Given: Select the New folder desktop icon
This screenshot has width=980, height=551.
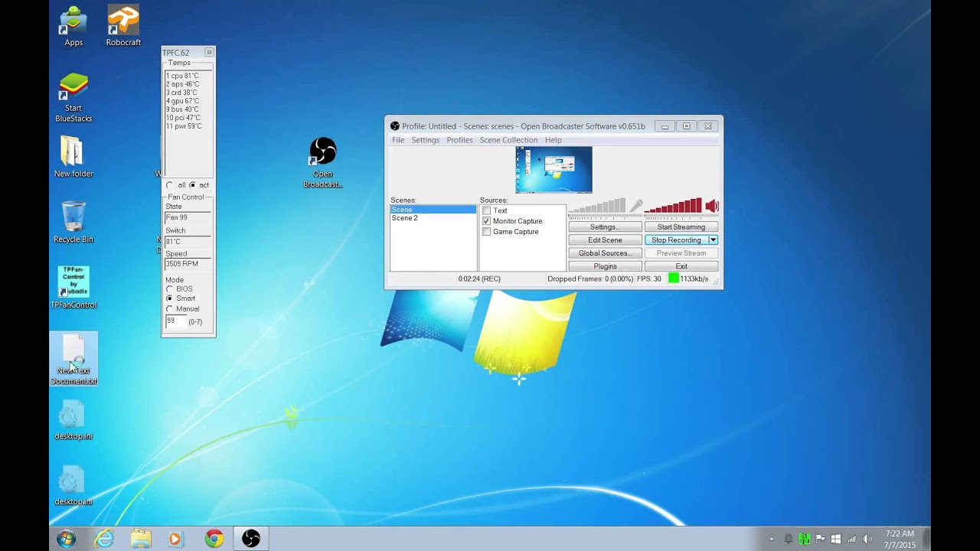Looking at the screenshot, I should point(73,158).
